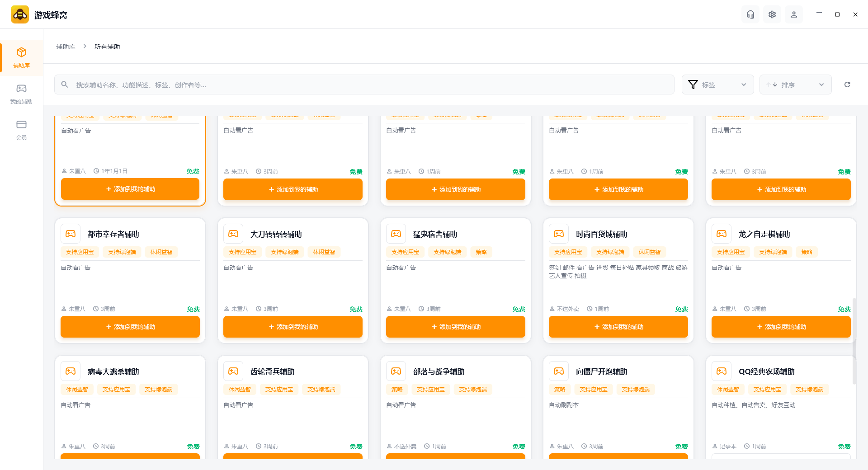This screenshot has width=868, height=470.
Task: Open settings gear in title bar
Action: [772, 14]
